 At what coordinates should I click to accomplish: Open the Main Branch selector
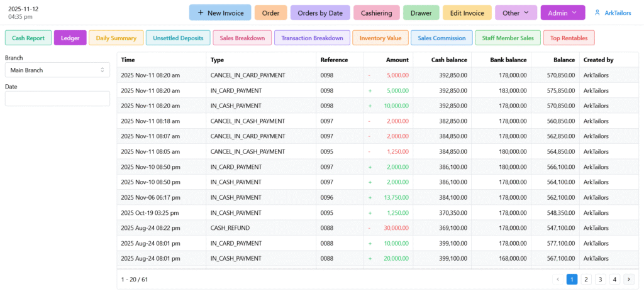pos(57,70)
